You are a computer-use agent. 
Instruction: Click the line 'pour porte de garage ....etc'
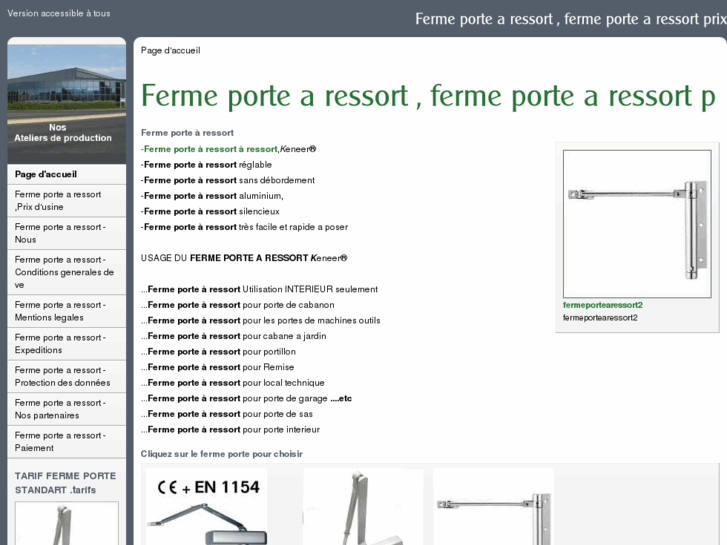[297, 399]
